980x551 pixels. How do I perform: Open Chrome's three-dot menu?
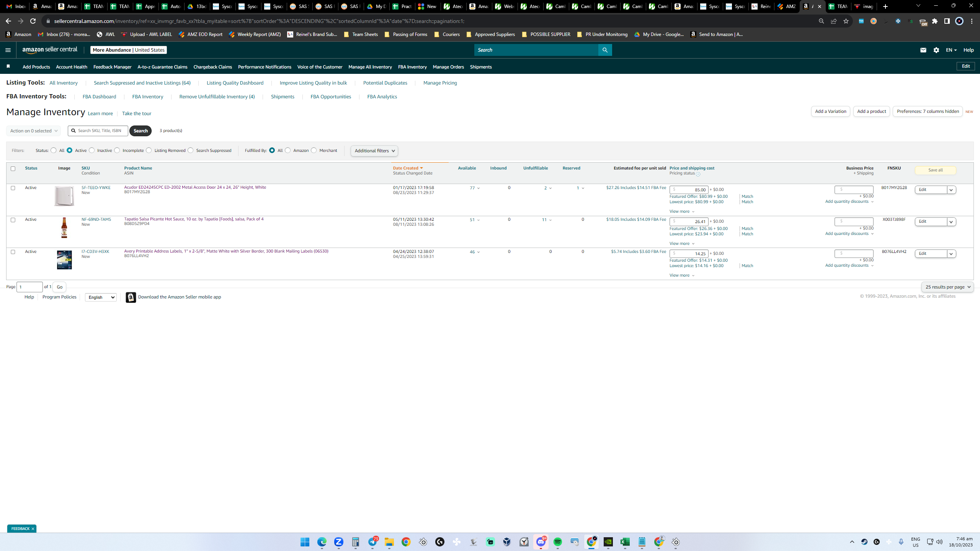(x=972, y=21)
